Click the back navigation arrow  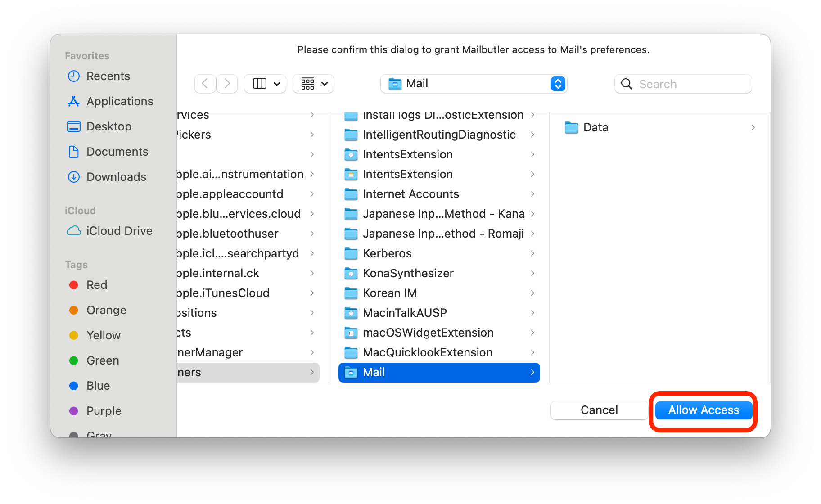(205, 84)
